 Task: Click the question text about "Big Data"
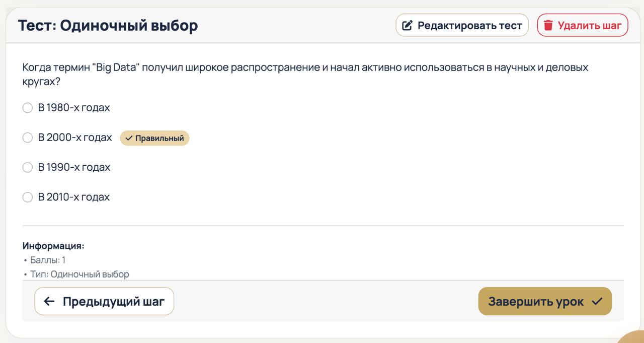tap(305, 74)
